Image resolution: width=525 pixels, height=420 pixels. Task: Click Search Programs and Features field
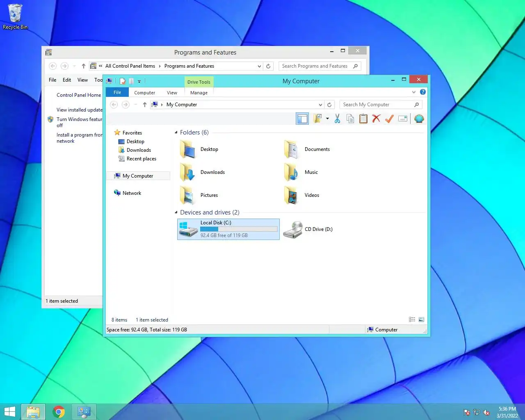(320, 66)
